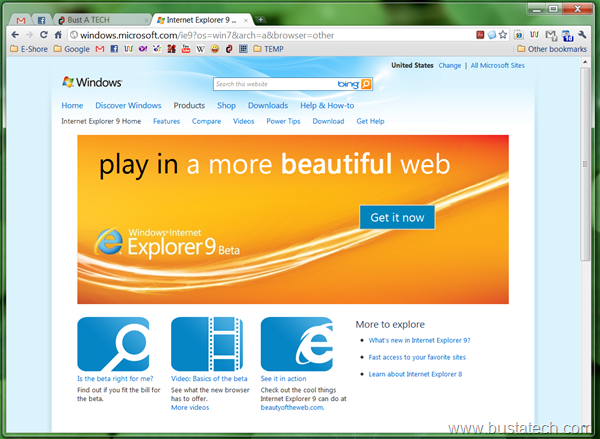Open the IE Tab extension icon
Screen dimensions: 600x439
518,35
